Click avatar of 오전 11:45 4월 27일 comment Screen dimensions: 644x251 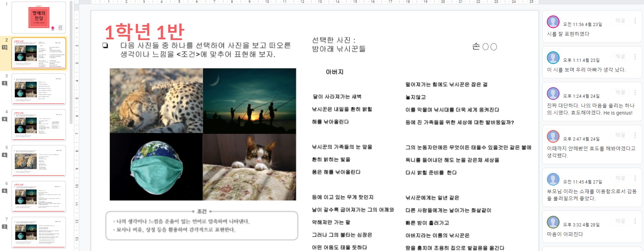tap(553, 179)
